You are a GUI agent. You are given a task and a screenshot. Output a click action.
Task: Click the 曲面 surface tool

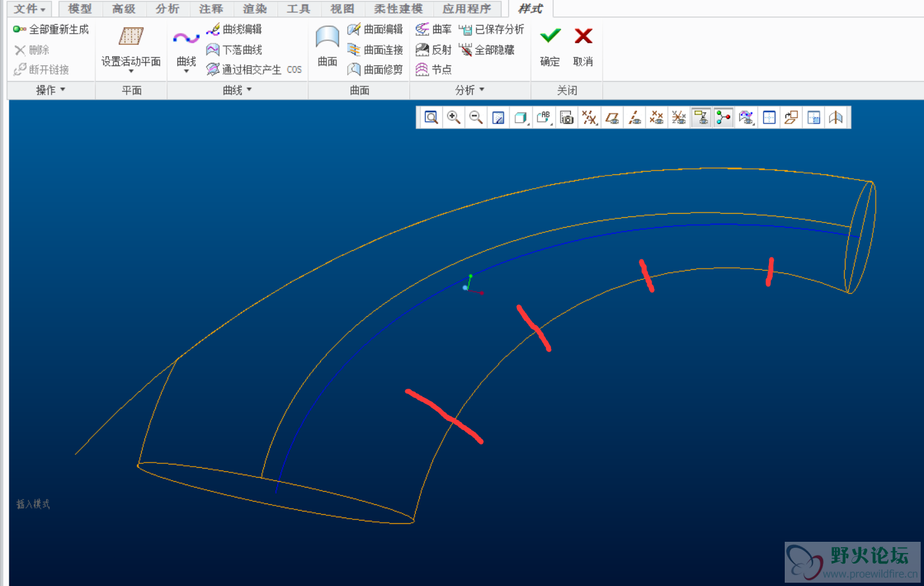point(327,46)
